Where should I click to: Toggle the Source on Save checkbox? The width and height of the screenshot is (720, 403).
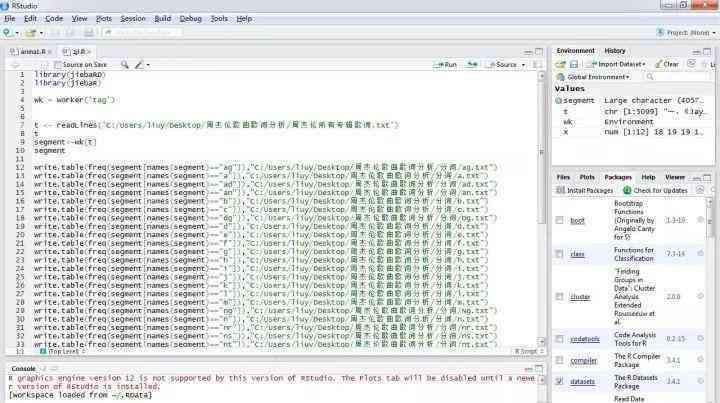(x=57, y=65)
